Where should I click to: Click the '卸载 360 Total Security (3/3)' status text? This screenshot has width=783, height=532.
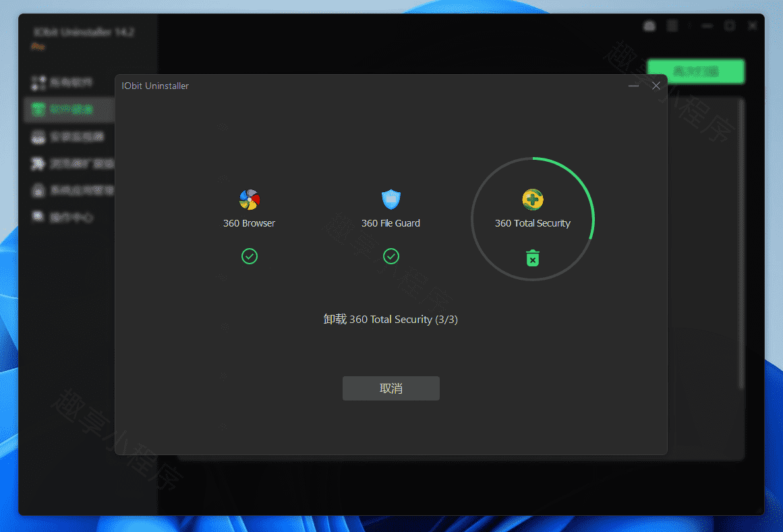tap(390, 320)
